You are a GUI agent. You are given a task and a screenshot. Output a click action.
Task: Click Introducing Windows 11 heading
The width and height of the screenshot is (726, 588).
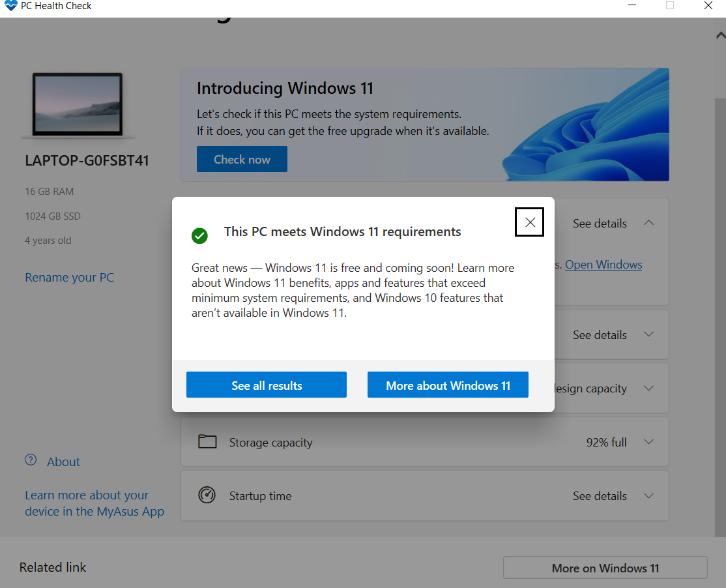(x=285, y=88)
